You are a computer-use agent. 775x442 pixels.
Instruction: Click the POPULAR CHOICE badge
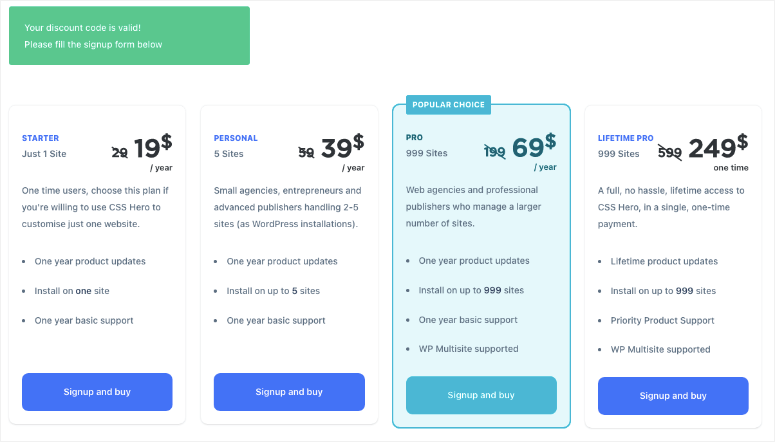tap(448, 105)
